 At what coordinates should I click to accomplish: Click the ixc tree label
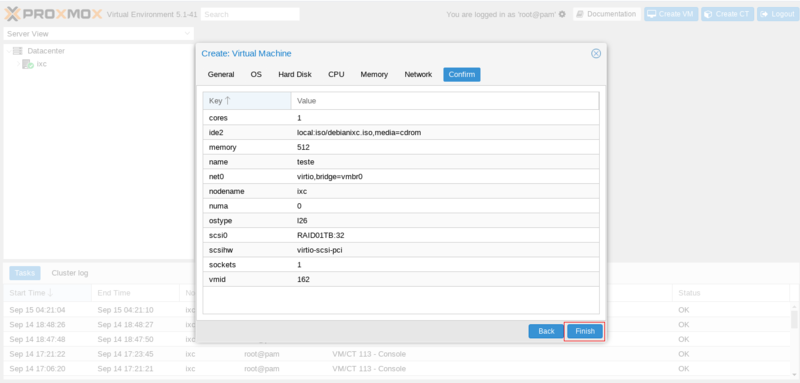42,64
